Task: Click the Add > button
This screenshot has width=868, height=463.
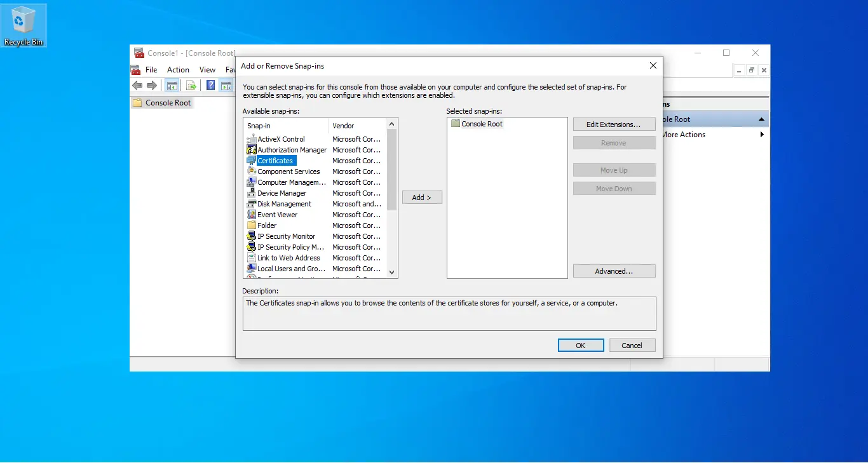Action: click(422, 198)
